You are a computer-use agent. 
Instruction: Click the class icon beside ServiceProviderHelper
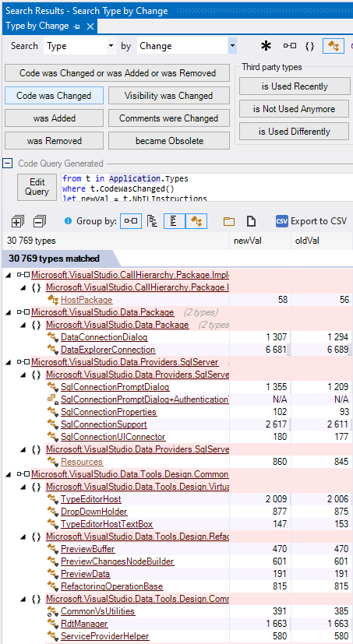(53, 636)
